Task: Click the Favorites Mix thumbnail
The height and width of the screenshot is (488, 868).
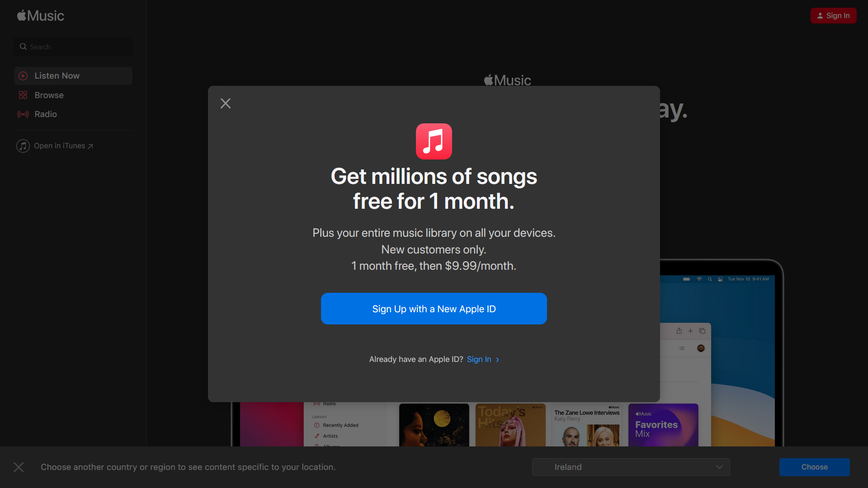Action: [663, 425]
